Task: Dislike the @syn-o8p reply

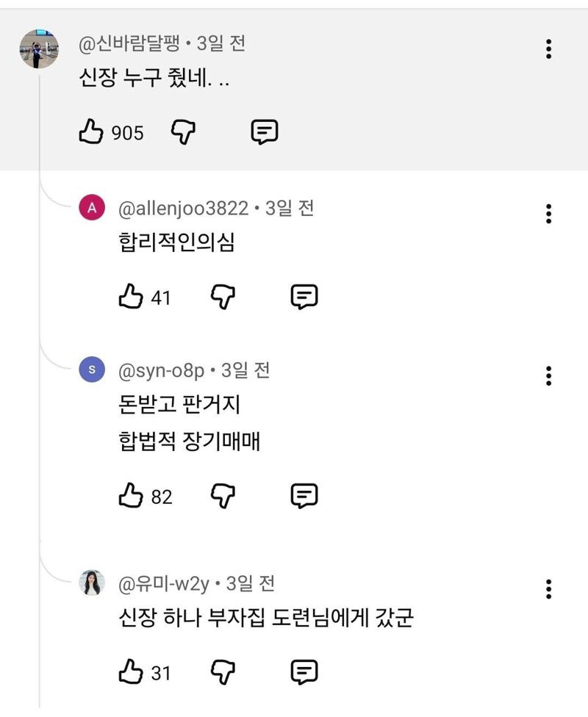Action: (x=223, y=497)
